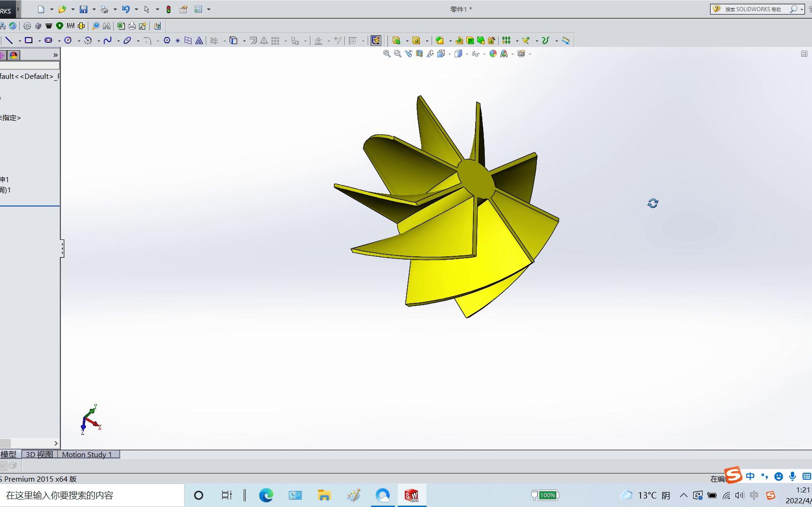
Task: Open the View Orientation icon
Action: (x=441, y=54)
